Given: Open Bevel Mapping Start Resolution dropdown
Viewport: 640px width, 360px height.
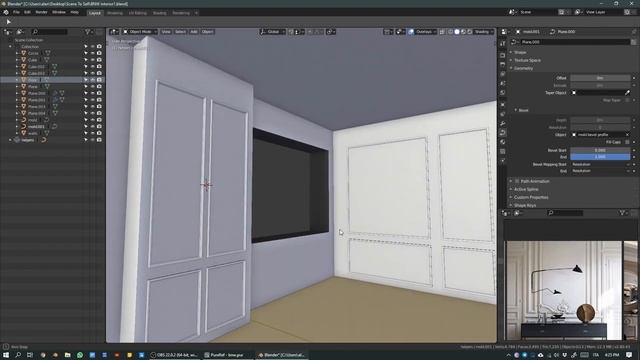Looking at the screenshot, I should click(x=600, y=164).
